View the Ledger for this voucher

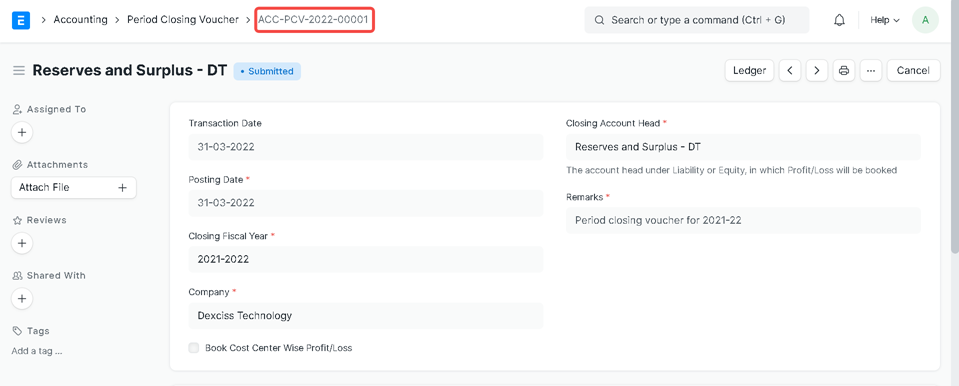point(749,70)
